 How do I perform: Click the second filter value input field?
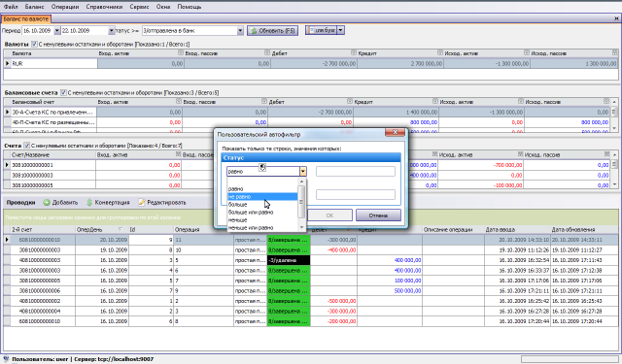[356, 194]
